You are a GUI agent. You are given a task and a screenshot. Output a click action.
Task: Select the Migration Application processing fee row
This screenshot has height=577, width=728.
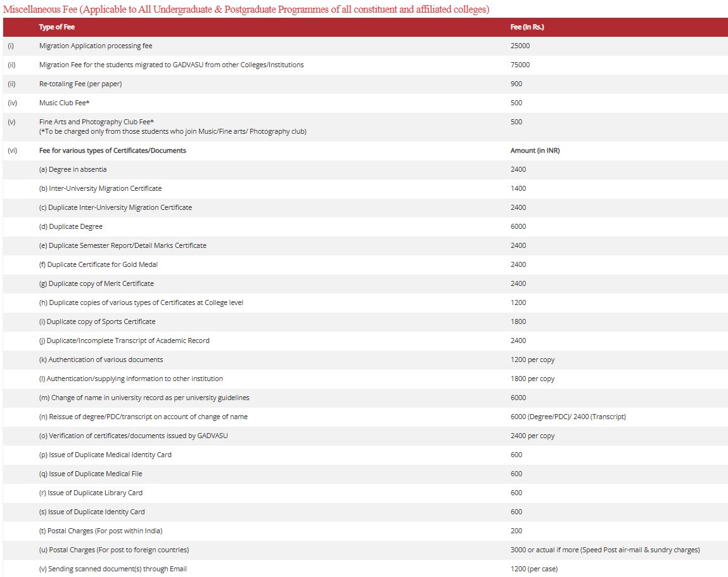click(96, 46)
